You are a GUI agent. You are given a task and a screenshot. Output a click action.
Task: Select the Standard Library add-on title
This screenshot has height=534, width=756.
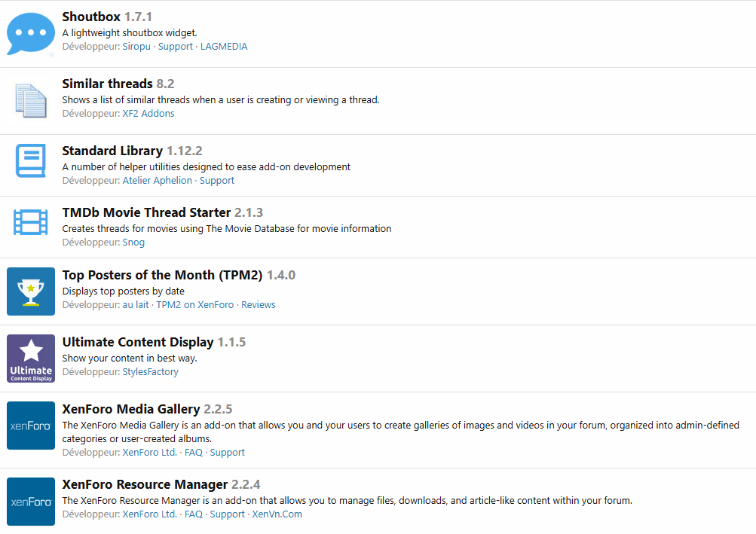pos(112,151)
